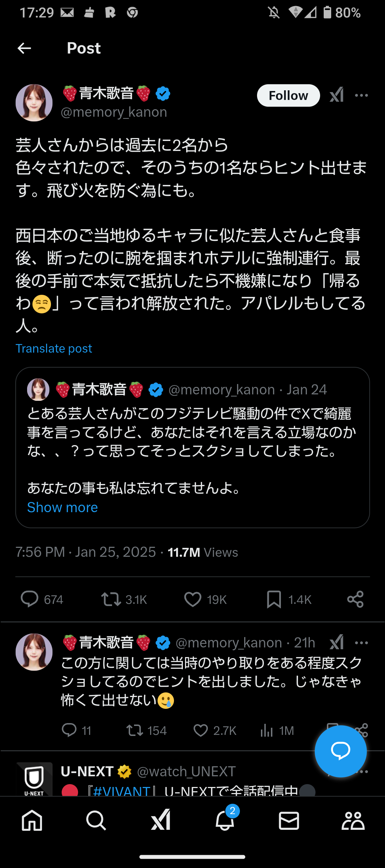Open three-dot menu on the 21h reply
Viewport: 385px width, 868px height.
(x=361, y=643)
